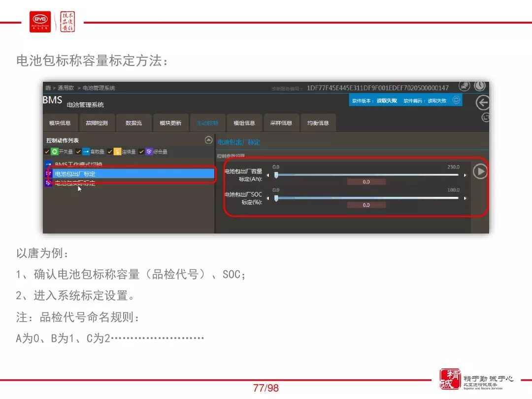
Task: Switch to the 模块更新 tab
Action: point(170,123)
